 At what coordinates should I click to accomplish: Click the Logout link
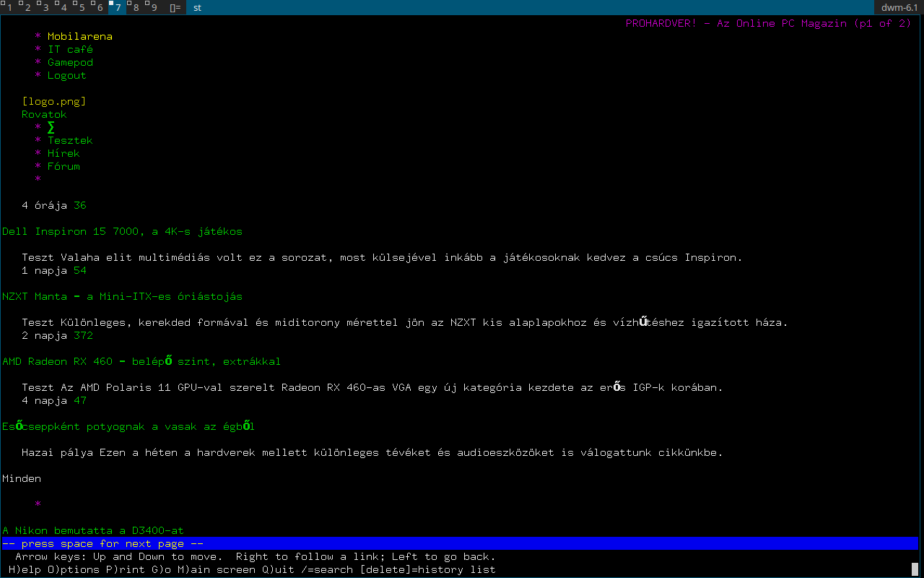[67, 75]
